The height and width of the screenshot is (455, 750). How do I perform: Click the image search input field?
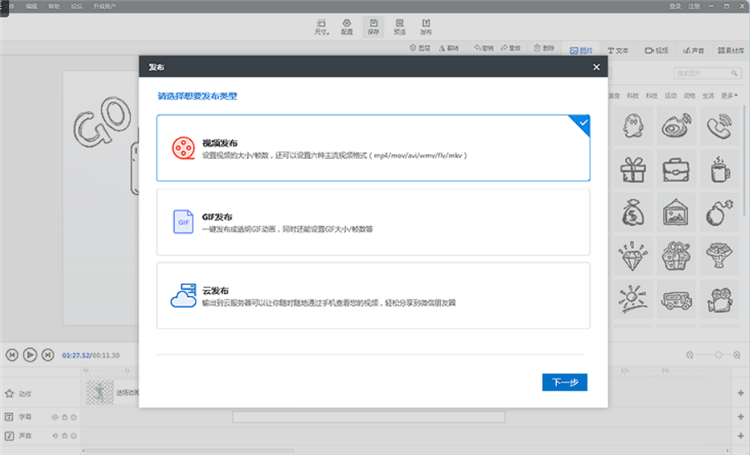pos(700,73)
